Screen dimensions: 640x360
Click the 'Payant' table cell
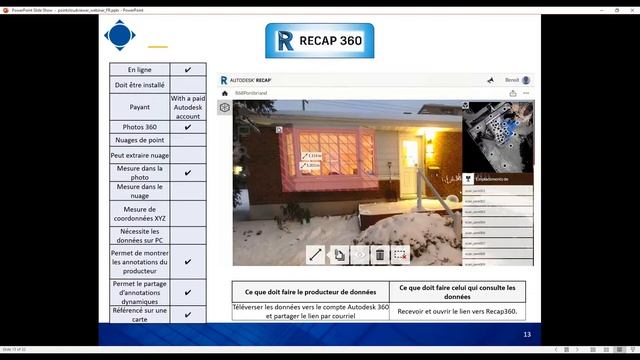pyautogui.click(x=140, y=107)
